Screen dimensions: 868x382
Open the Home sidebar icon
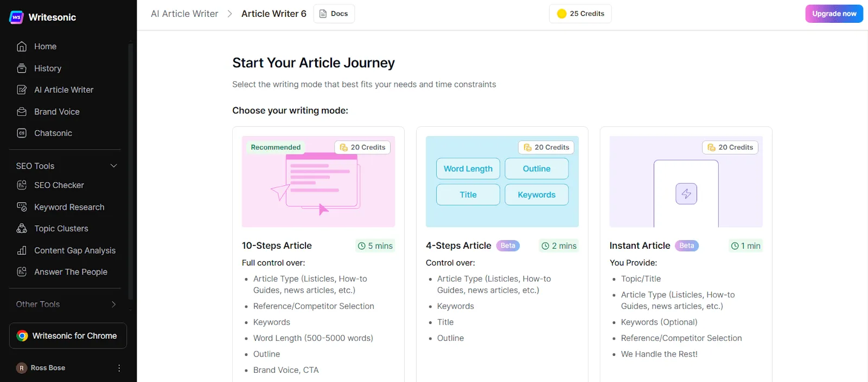tap(22, 47)
